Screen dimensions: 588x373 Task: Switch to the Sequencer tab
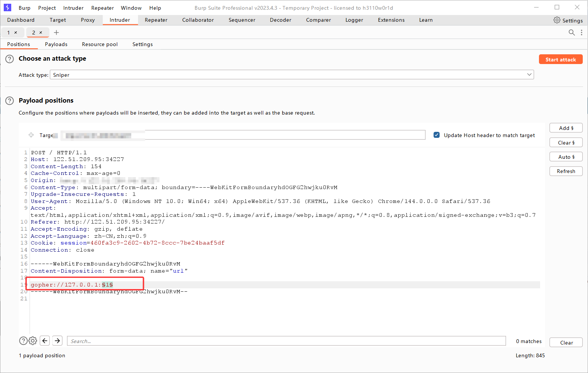pos(242,20)
